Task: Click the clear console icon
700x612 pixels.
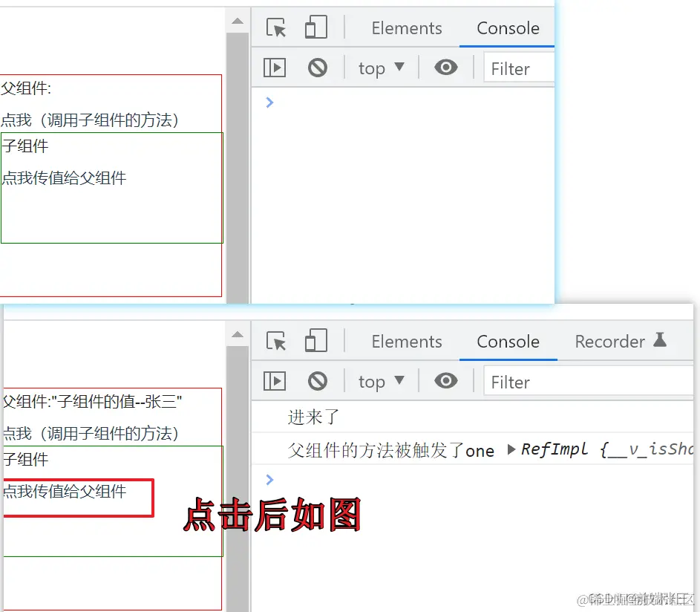Action: (318, 67)
